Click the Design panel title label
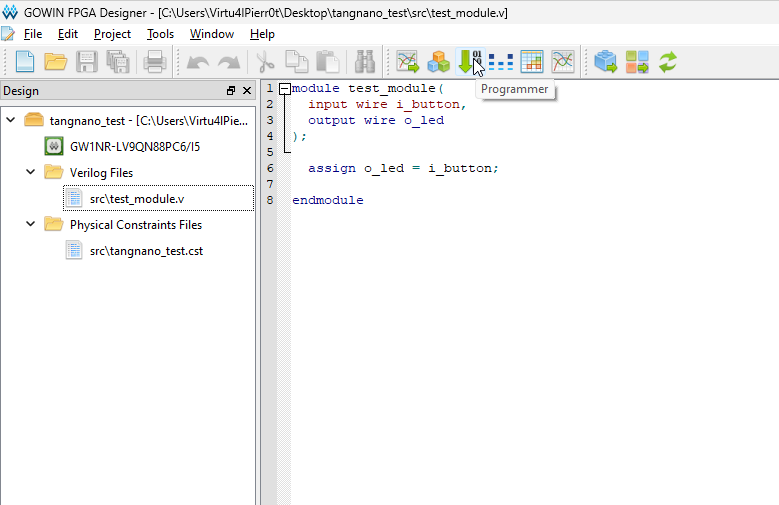Screen dimensions: 779x505 click(x=21, y=91)
